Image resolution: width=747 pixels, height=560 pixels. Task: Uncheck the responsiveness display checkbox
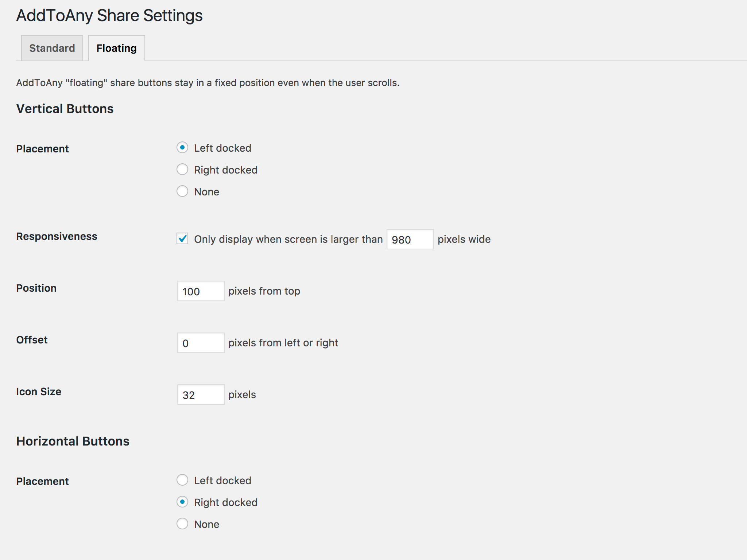click(x=182, y=239)
